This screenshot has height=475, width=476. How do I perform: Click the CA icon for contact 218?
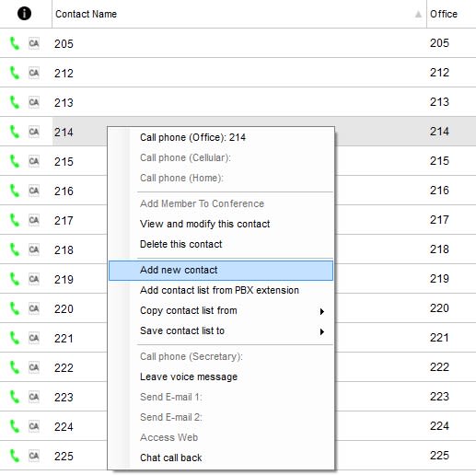tap(34, 249)
